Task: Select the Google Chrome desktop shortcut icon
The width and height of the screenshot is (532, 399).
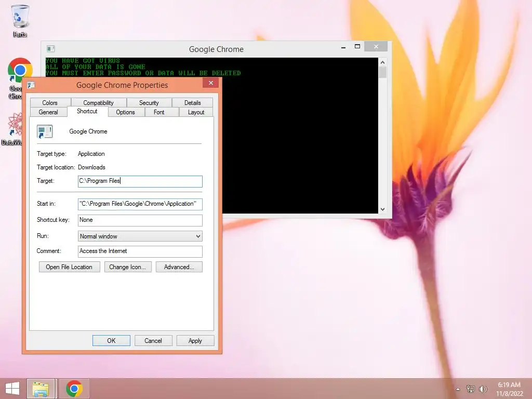Action: coord(20,71)
